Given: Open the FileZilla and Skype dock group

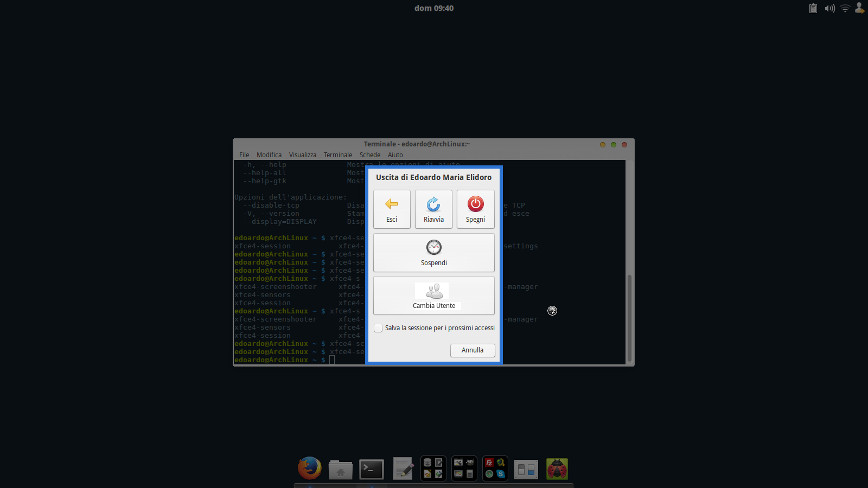Looking at the screenshot, I should click(495, 469).
